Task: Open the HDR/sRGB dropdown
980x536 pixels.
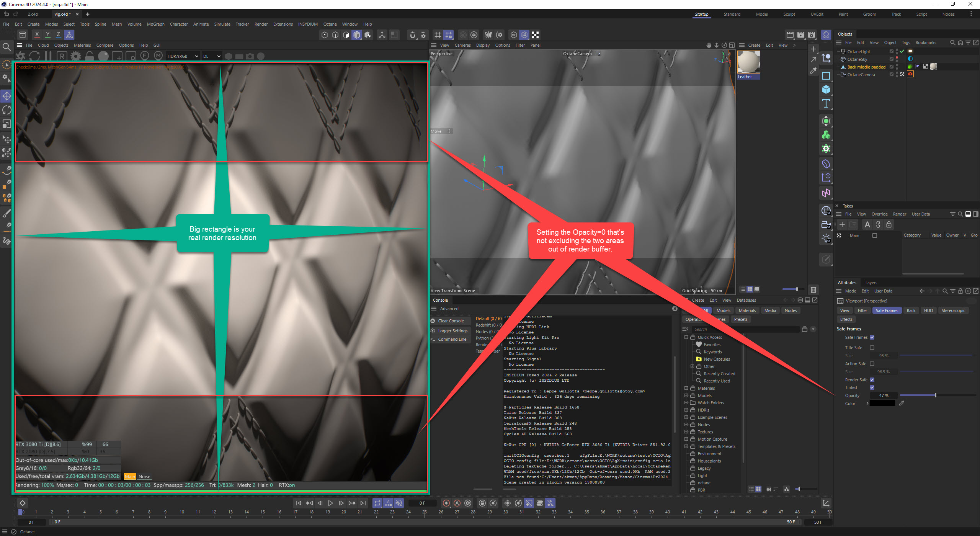Action: 183,56
